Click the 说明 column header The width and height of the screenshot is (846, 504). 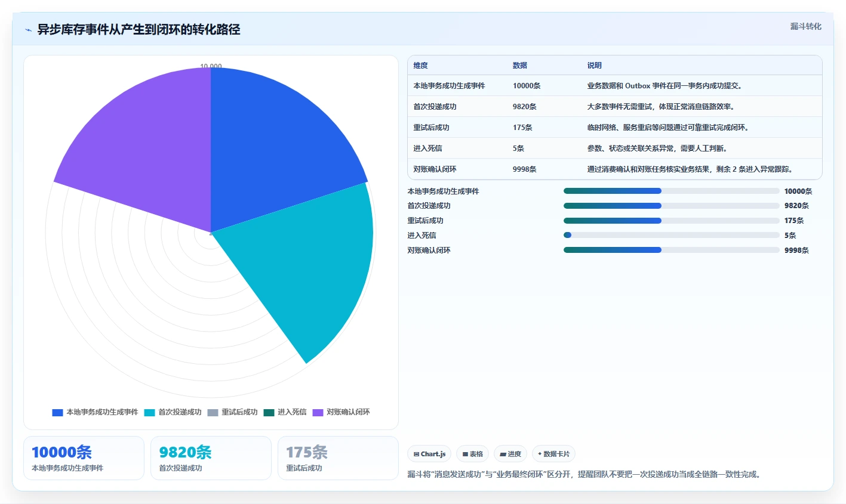[594, 66]
